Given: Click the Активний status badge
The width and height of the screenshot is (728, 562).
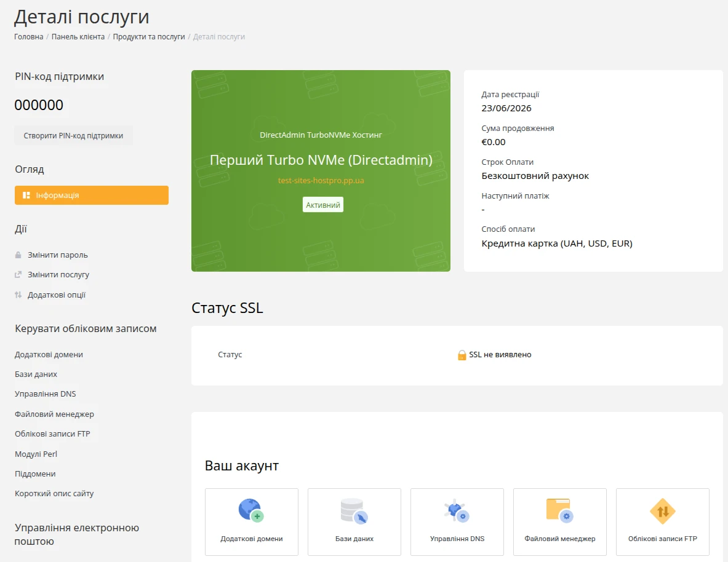Looking at the screenshot, I should click(x=322, y=205).
